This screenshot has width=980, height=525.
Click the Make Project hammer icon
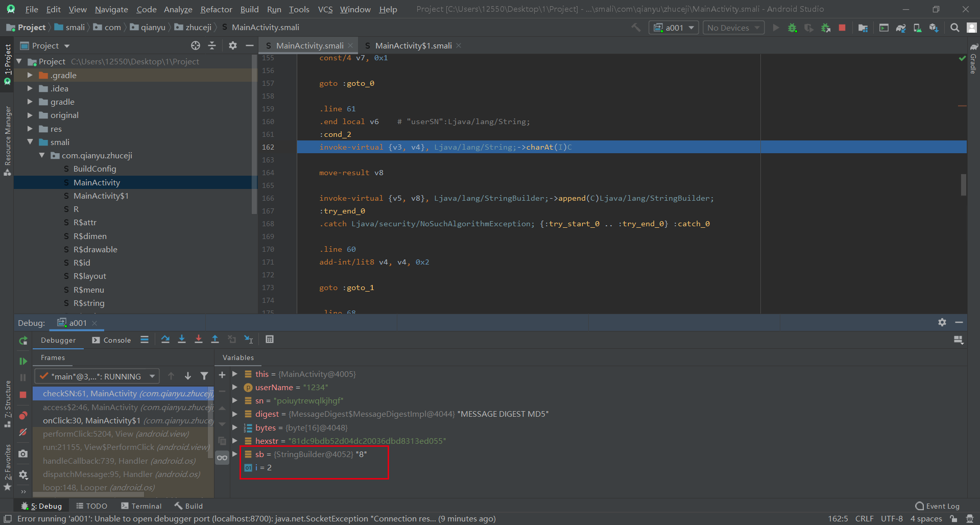tap(636, 28)
